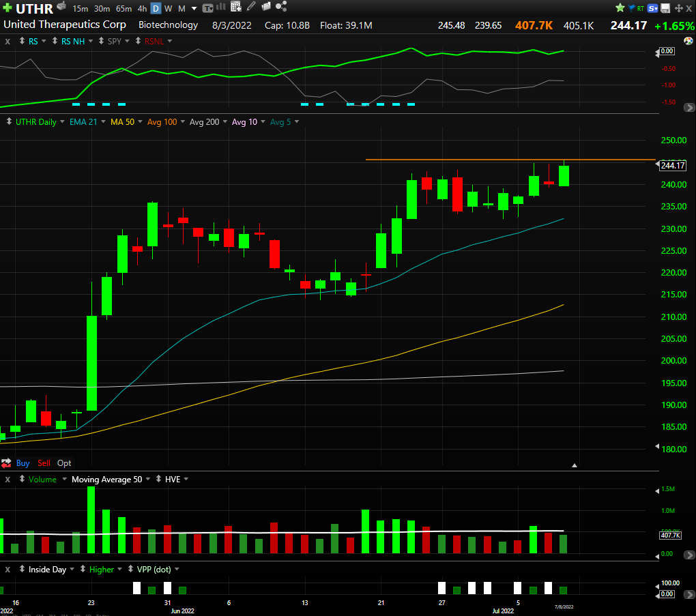Viewport: 696px width, 616px height.
Task: Click reorder arrows beside Higher
Action: coord(83,569)
